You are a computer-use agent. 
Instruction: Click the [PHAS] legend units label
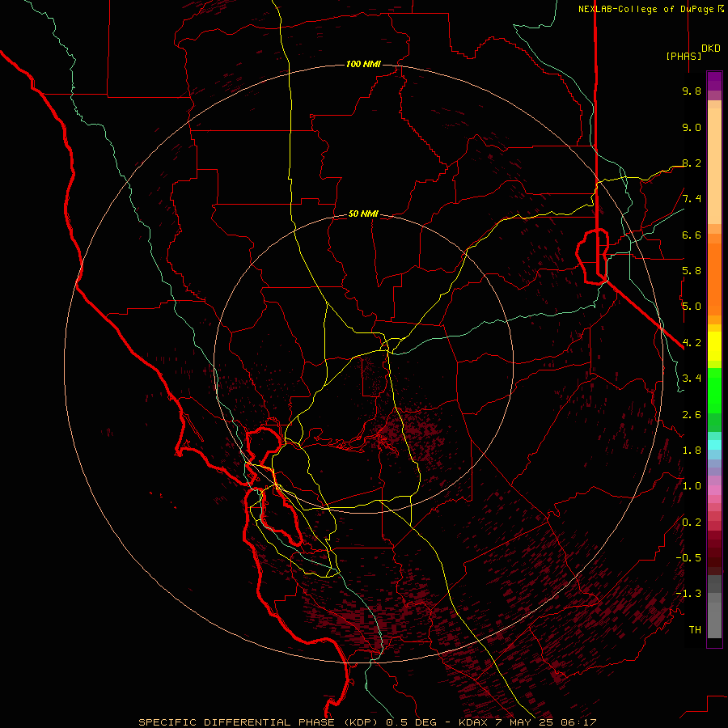[684, 56]
